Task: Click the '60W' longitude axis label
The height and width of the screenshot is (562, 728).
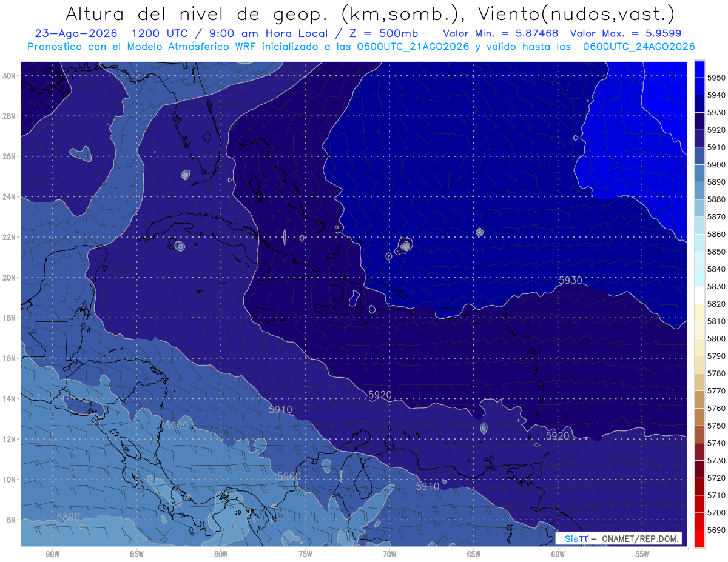Action: [x=558, y=554]
